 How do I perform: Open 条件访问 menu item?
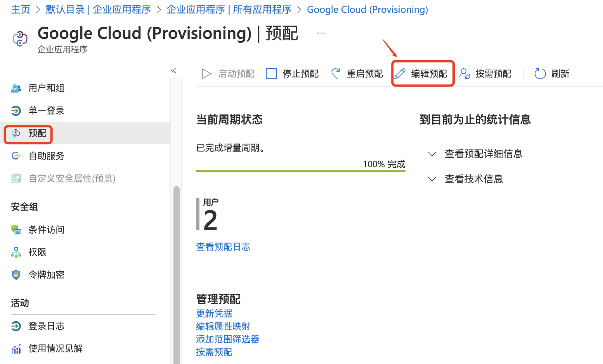(x=46, y=230)
